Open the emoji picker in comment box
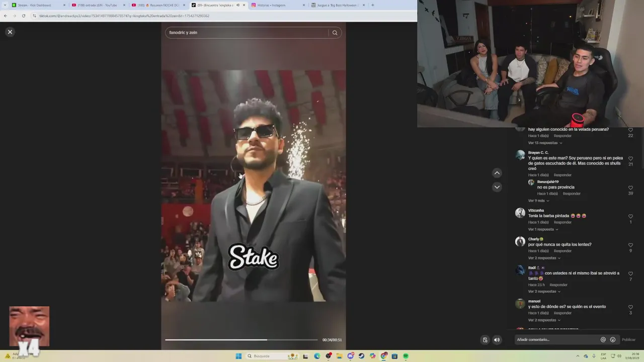 613,340
